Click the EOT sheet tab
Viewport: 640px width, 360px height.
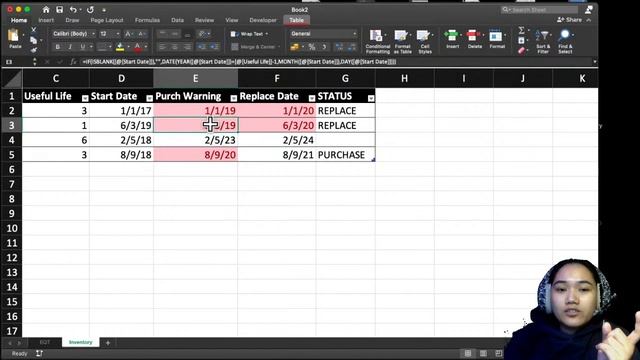(45, 342)
